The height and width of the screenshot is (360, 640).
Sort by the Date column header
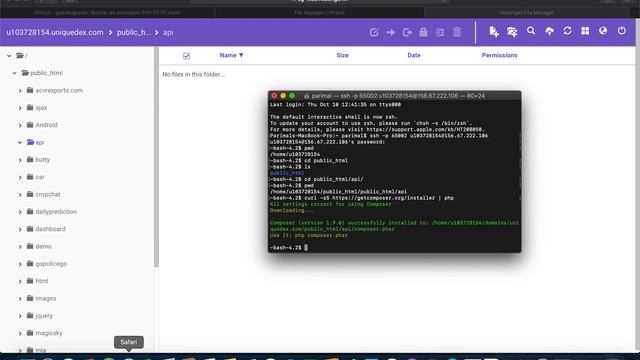414,55
